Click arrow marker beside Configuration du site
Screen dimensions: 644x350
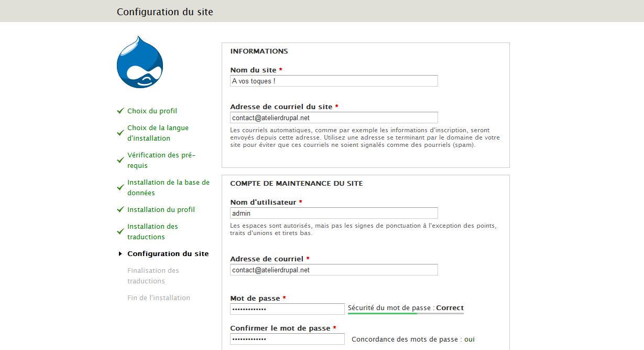pos(120,254)
